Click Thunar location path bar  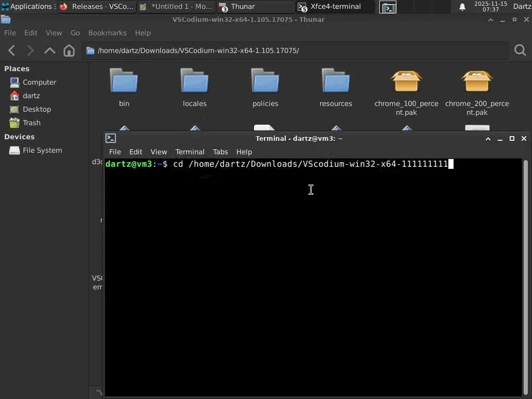coord(295,50)
